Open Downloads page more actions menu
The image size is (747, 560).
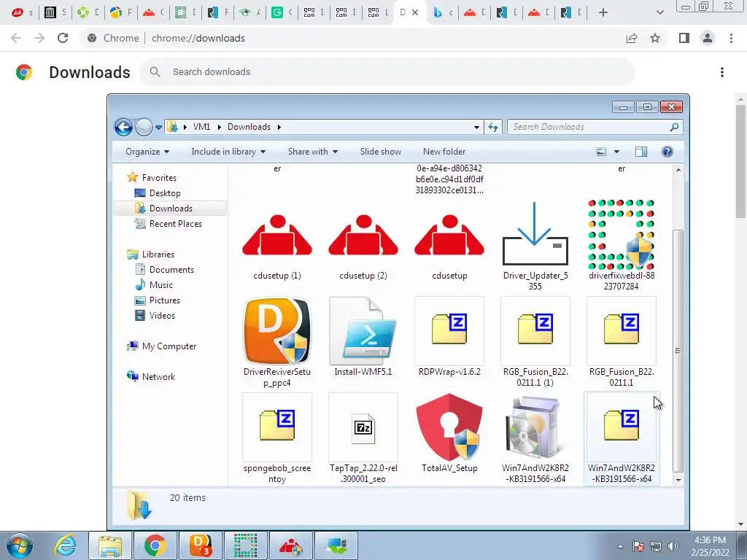[722, 72]
